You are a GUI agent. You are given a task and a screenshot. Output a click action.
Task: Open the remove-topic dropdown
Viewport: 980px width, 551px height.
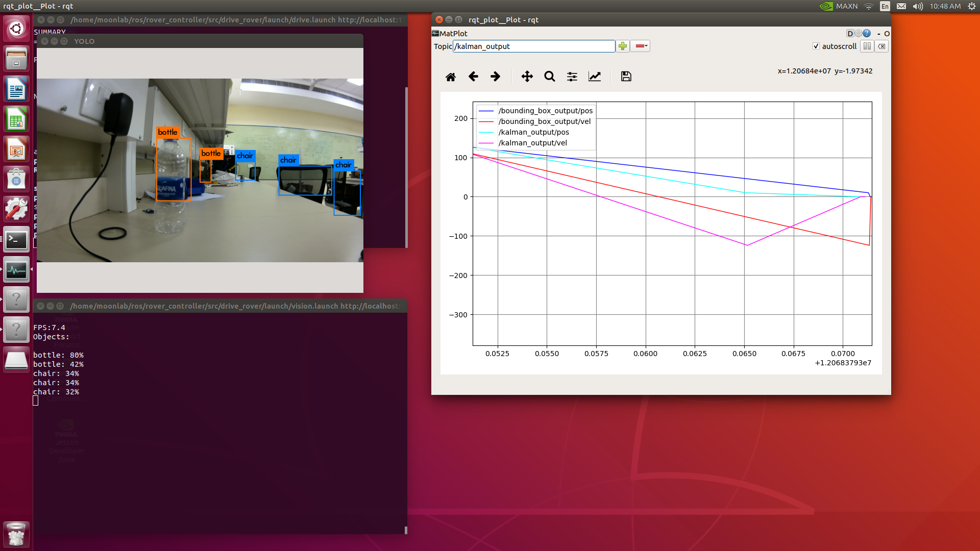[x=640, y=46]
